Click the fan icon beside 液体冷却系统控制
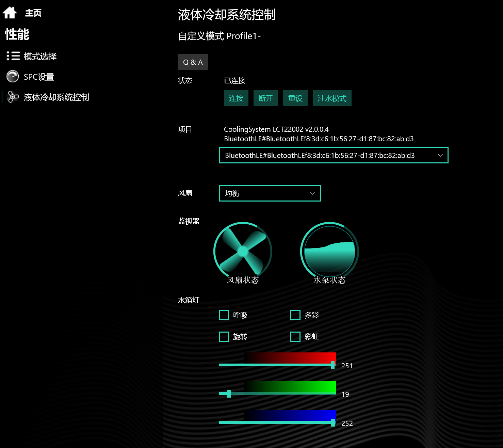The height and width of the screenshot is (448, 503). [13, 97]
